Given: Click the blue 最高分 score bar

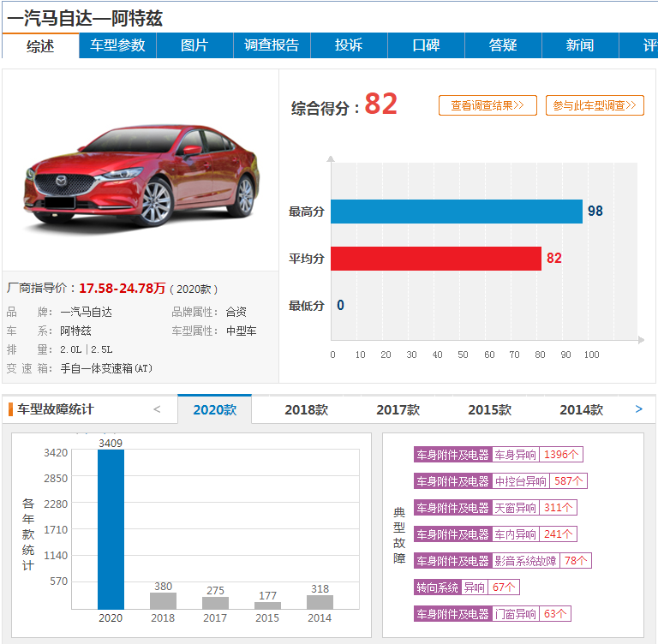Looking at the screenshot, I should tap(457, 212).
